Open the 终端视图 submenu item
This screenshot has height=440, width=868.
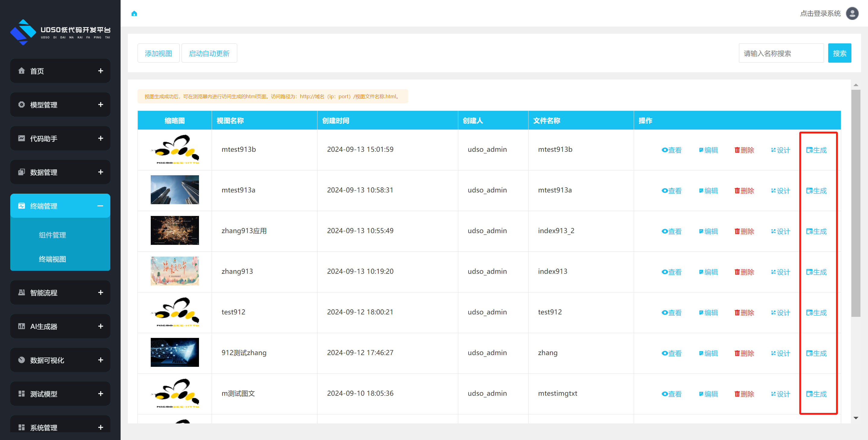tap(52, 259)
